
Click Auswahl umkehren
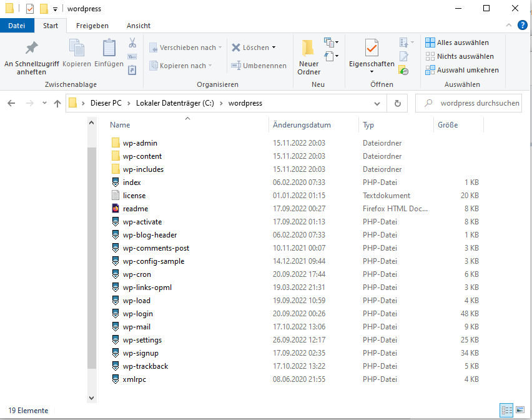click(x=462, y=70)
